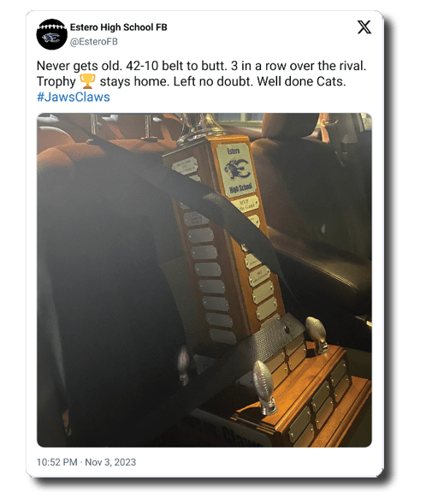Click the Nov 3, 2023 date
426x504 pixels.
[110, 462]
